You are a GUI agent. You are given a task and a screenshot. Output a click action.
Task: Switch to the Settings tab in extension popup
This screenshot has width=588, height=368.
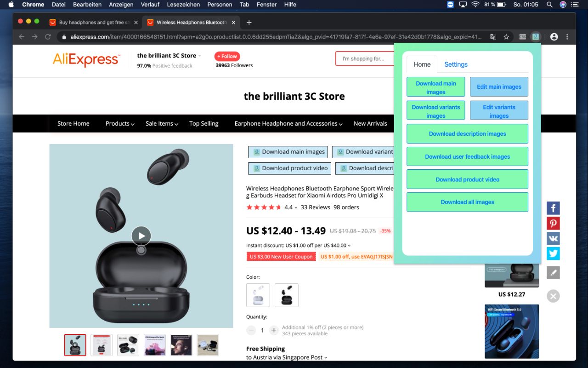tap(455, 64)
